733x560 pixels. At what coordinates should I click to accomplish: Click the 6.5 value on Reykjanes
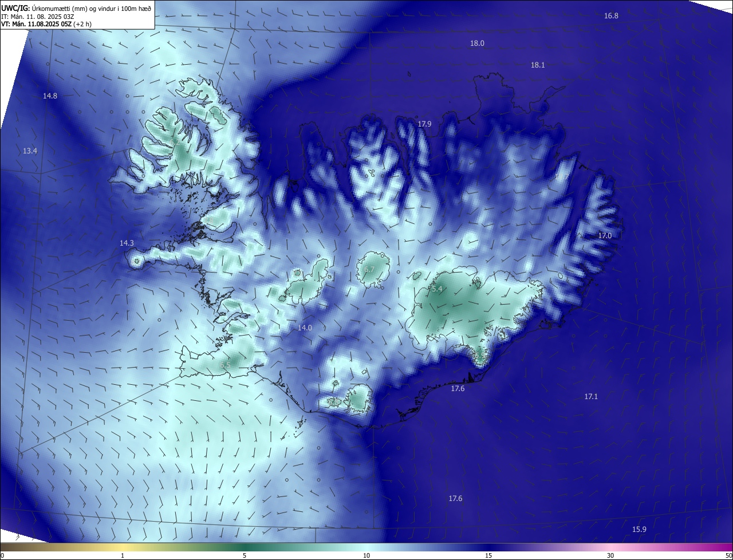[225, 365]
